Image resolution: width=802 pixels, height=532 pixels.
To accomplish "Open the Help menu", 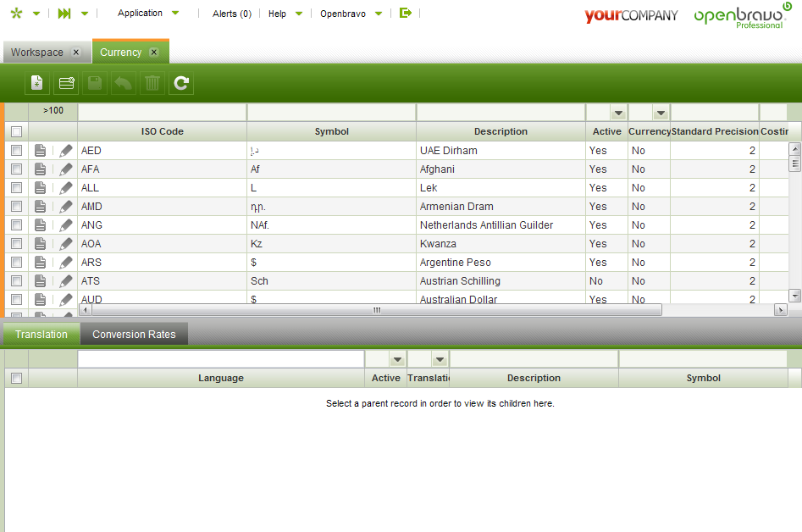I will [x=277, y=14].
